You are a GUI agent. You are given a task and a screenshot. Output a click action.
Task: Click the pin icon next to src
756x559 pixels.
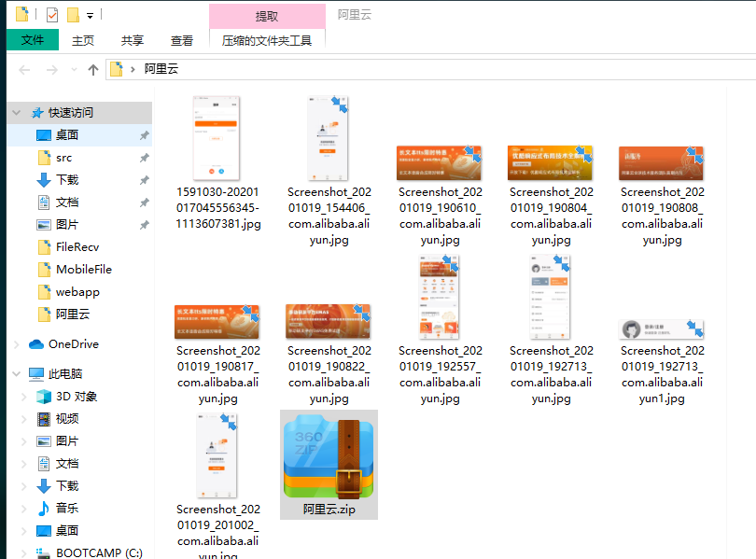pyautogui.click(x=144, y=158)
